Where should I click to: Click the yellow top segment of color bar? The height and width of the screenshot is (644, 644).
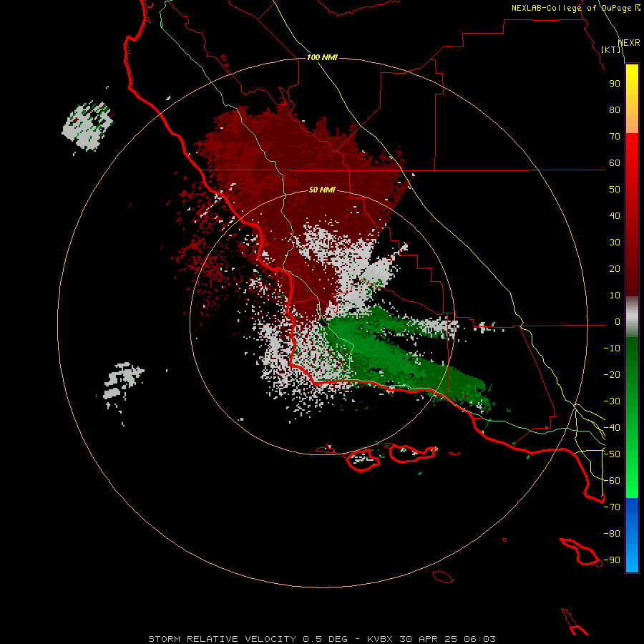pyautogui.click(x=632, y=99)
